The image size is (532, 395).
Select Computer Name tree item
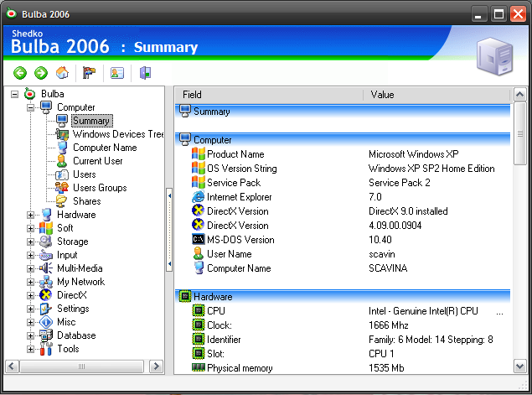tap(105, 148)
